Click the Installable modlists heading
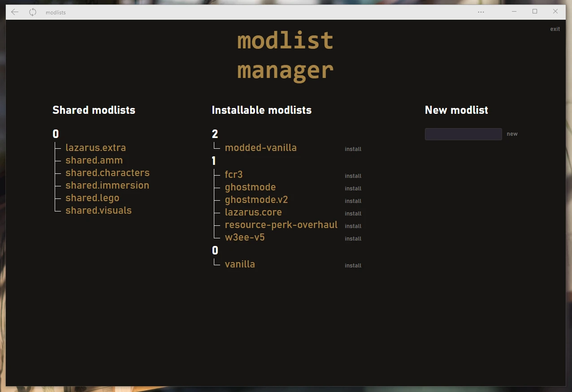 (262, 110)
